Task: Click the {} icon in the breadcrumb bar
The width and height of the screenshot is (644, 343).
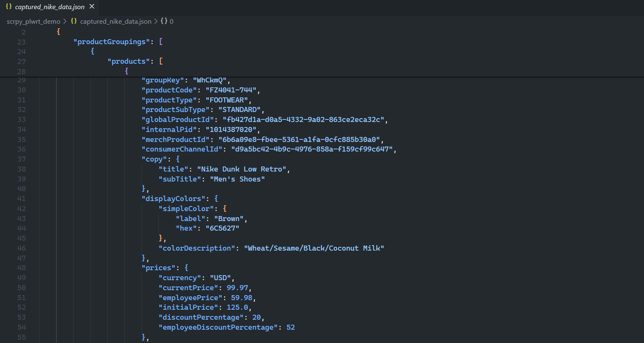Action: coord(74,21)
